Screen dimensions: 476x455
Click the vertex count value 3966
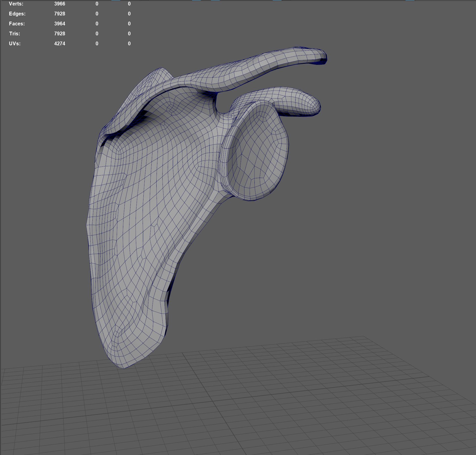pyautogui.click(x=60, y=4)
